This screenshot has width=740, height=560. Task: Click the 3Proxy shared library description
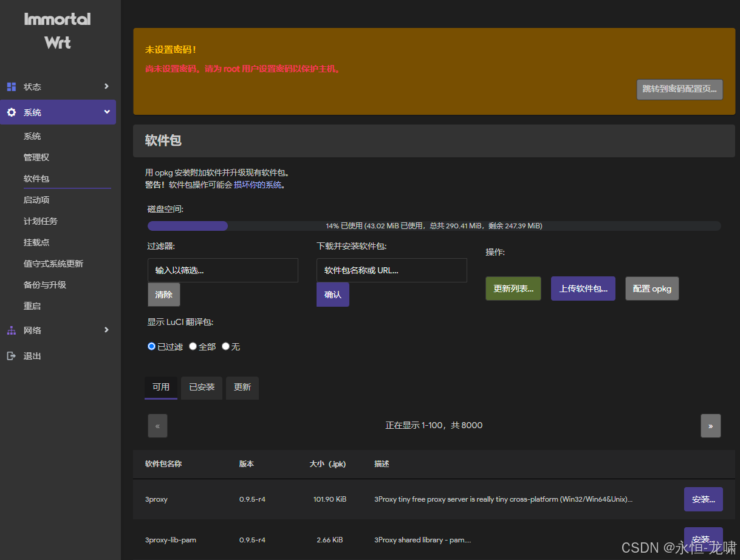(x=423, y=539)
